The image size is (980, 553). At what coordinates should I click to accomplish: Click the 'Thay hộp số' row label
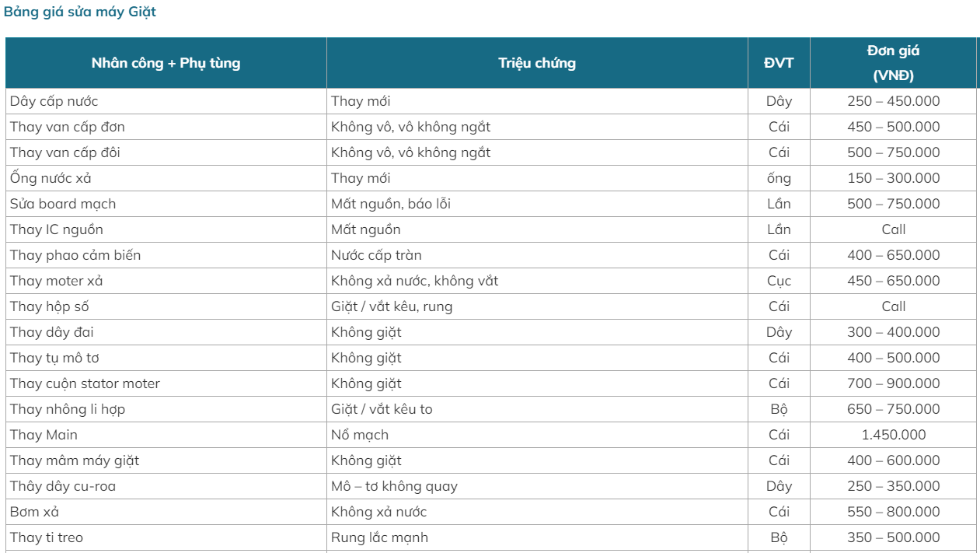click(x=50, y=306)
